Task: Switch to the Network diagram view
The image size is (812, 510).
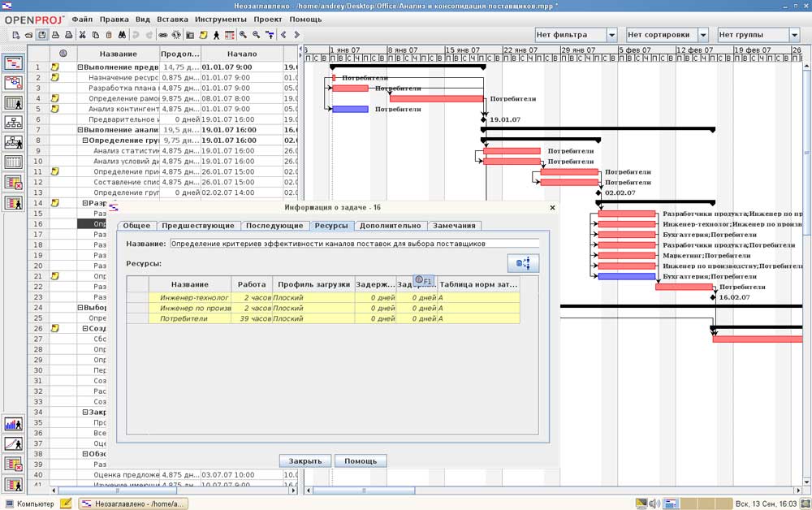Action: point(14,82)
